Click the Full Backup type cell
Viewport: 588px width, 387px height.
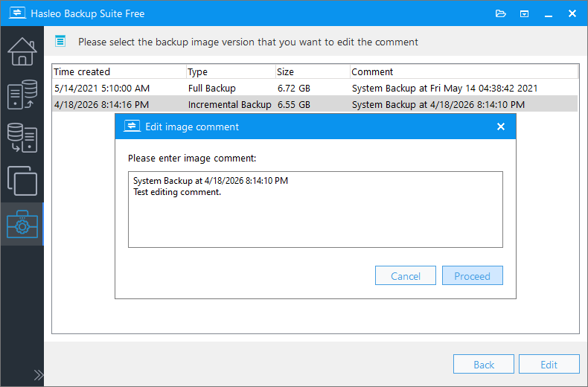pyautogui.click(x=212, y=89)
